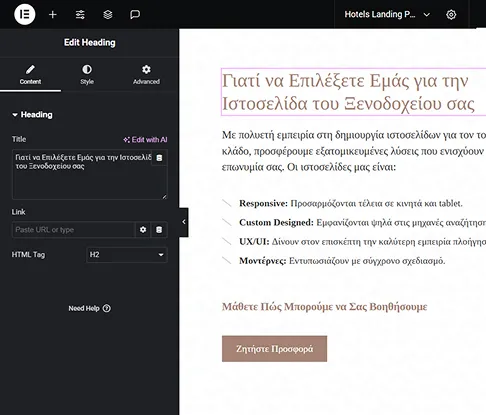
Task: Switch to the Content tab
Action: click(30, 75)
